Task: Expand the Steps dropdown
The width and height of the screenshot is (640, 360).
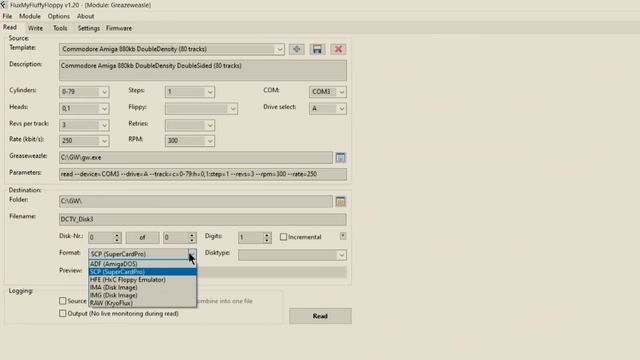Action: 210,92
